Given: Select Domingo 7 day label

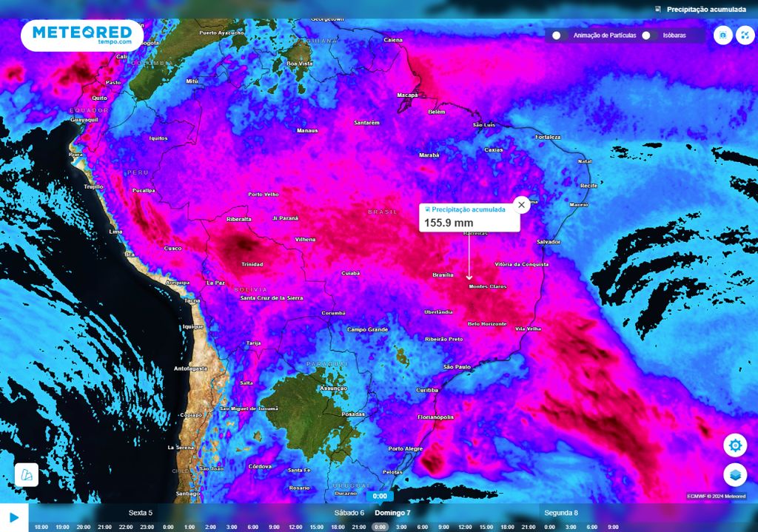Looking at the screenshot, I should coord(392,513).
